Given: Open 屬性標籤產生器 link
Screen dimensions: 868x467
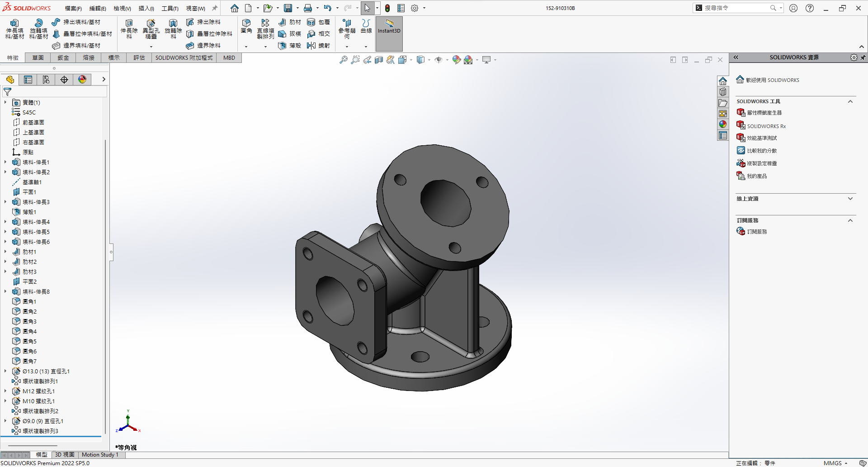Looking at the screenshot, I should coord(759,113).
